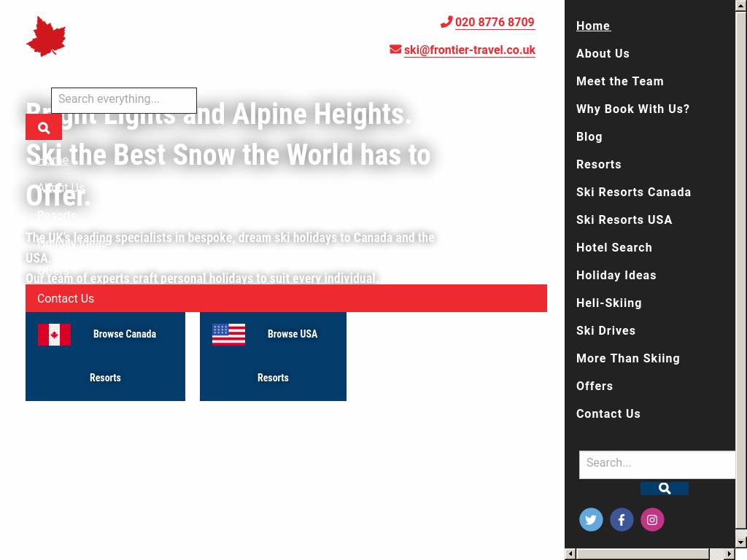Click the Canadian flag icon

(55, 335)
